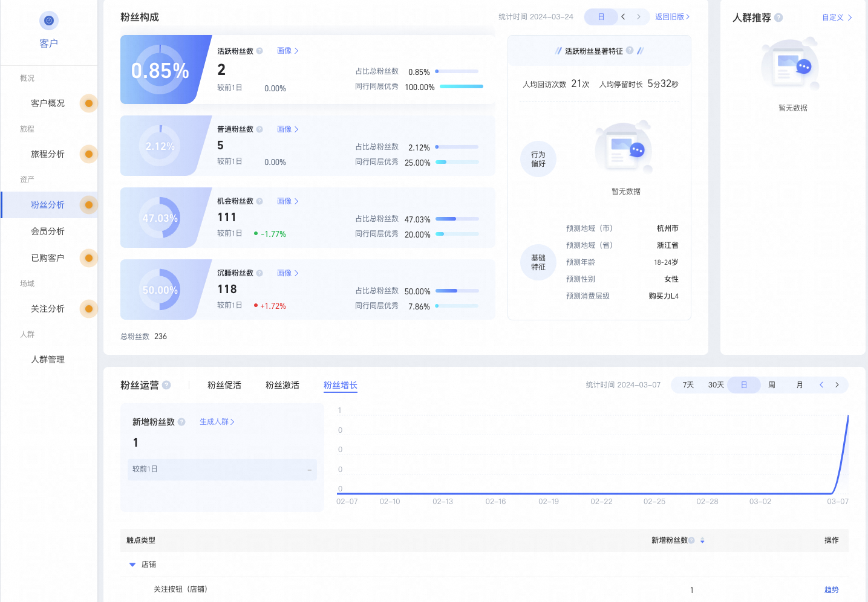Switch to 粉丝激活 tab

click(x=282, y=385)
